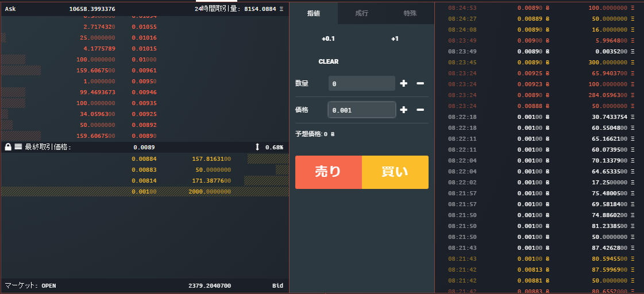Select bid price 0.00100 with 2000 size
The image size is (644, 294).
[145, 192]
